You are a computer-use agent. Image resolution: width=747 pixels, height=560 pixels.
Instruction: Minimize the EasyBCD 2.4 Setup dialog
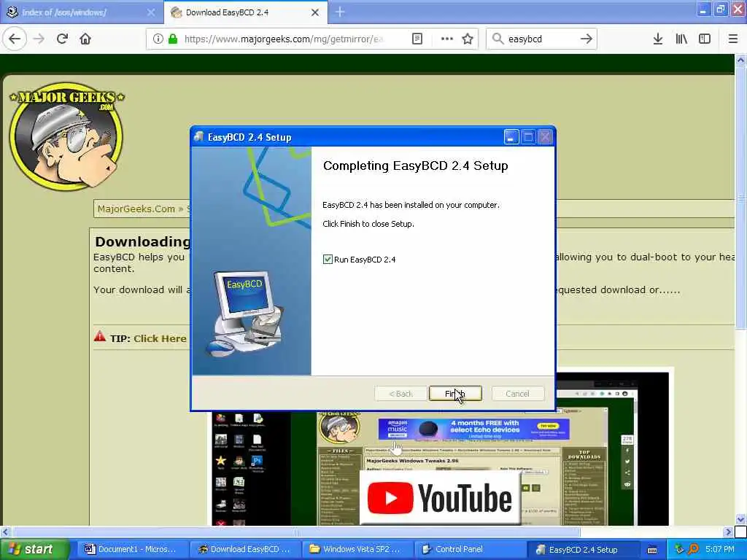511,137
